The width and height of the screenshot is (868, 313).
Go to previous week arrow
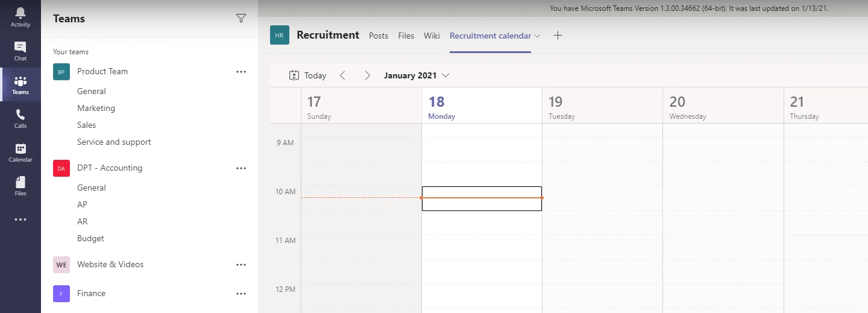tap(342, 75)
